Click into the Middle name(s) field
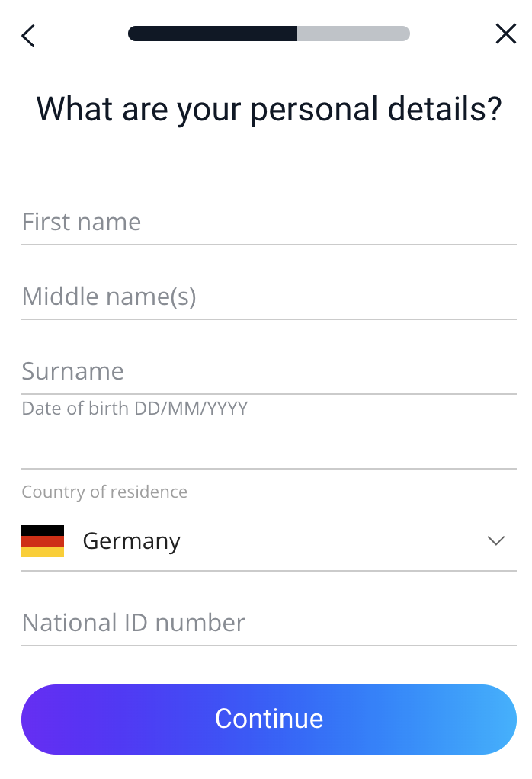Screen dimensions: 532x779 pyautogui.click(x=268, y=296)
